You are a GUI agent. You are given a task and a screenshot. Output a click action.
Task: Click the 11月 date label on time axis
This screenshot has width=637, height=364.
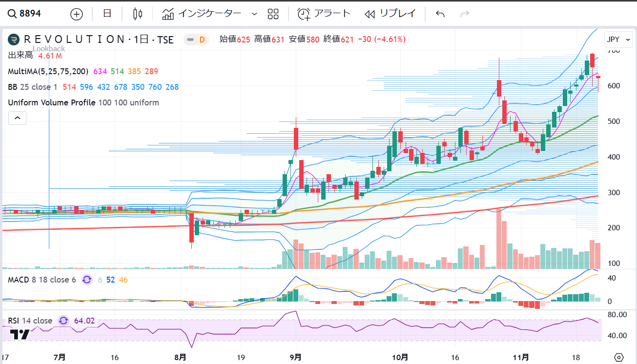(521, 357)
